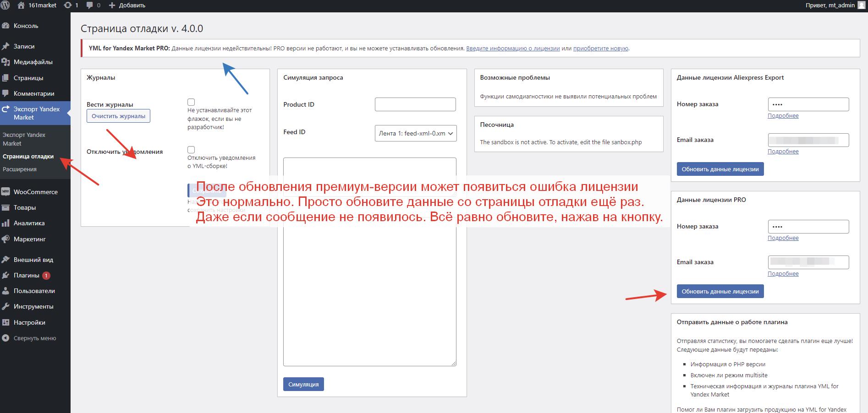
Task: Click the Product ID input field
Action: [415, 104]
